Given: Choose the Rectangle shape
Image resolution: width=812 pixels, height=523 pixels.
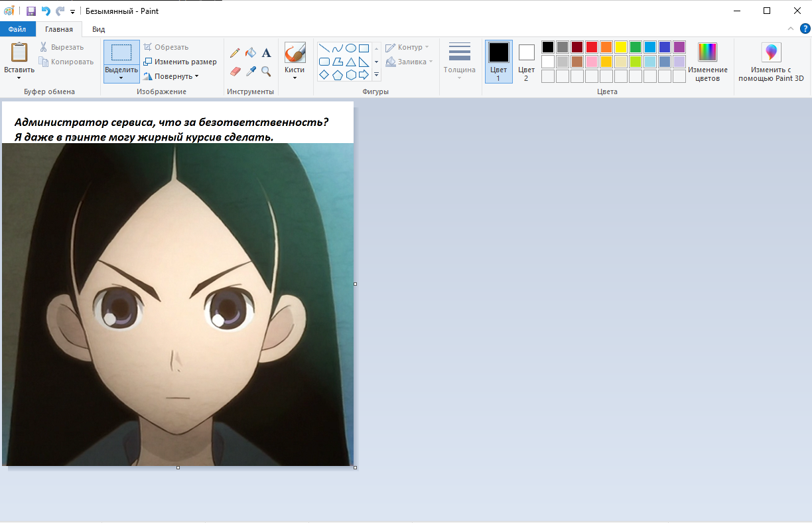Looking at the screenshot, I should pos(364,48).
